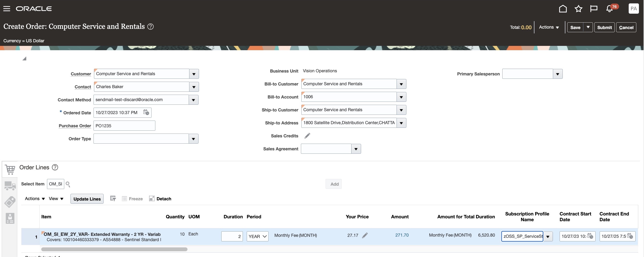
Task: Open the Order Lines Actions menu
Action: (35, 199)
